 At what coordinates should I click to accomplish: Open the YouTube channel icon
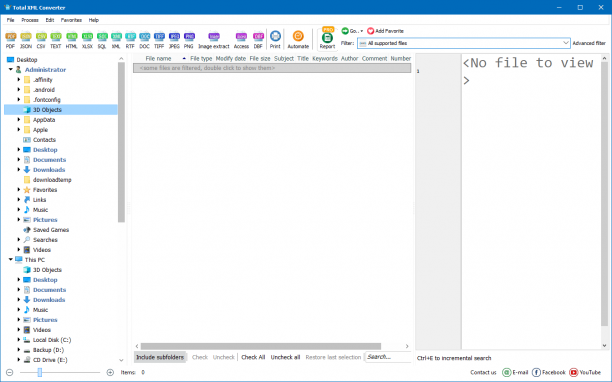(x=573, y=372)
